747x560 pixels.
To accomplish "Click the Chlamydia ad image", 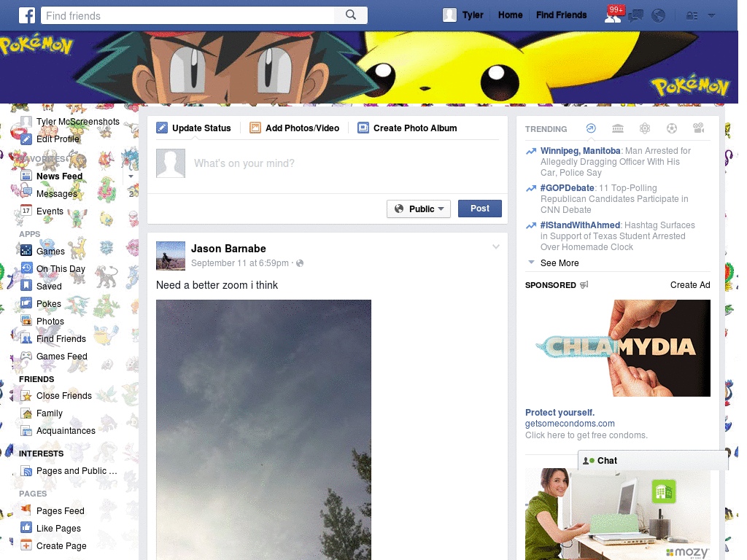I will coord(617,348).
